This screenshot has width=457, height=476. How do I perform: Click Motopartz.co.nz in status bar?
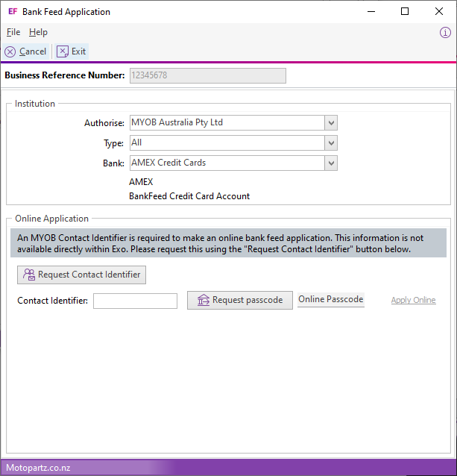38,468
